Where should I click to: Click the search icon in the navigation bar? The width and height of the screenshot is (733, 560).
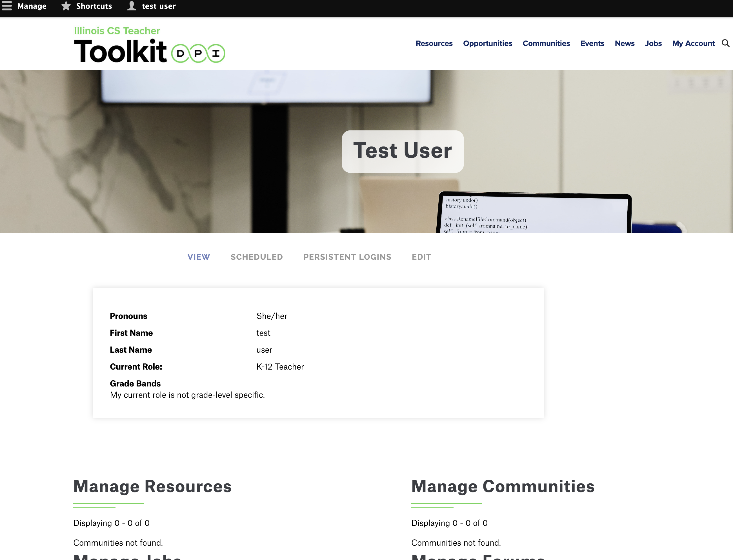pyautogui.click(x=724, y=43)
